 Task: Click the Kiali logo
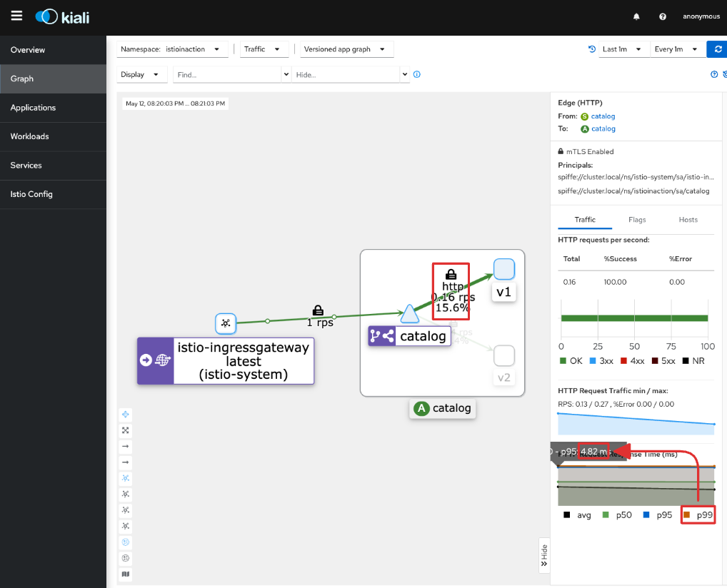[63, 17]
